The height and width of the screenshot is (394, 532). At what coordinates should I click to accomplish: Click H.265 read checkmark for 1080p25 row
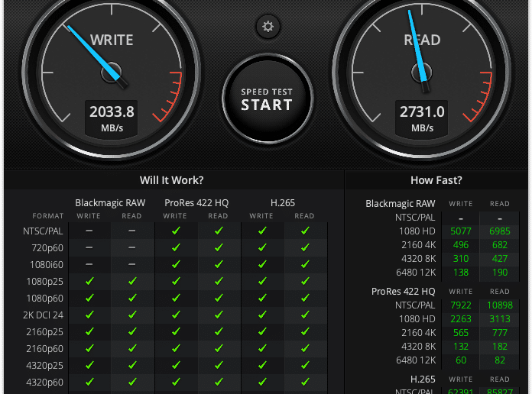[x=305, y=281]
